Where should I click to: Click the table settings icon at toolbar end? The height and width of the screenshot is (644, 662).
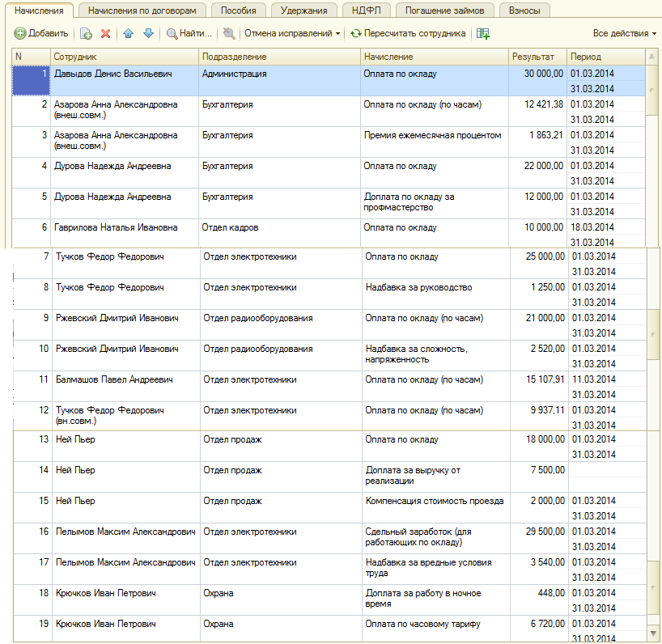click(483, 34)
